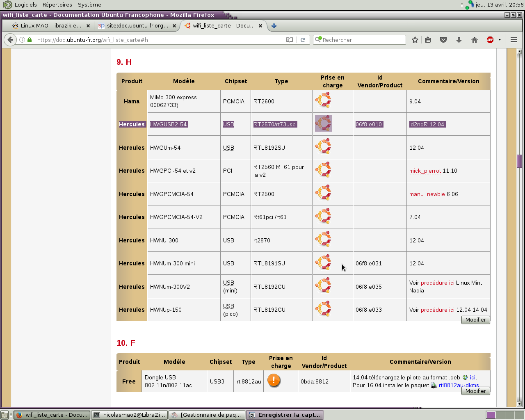This screenshot has width=525, height=420.
Task: Open 'procédure ici' link in HWNUm-300V2 row
Action: coord(438,283)
